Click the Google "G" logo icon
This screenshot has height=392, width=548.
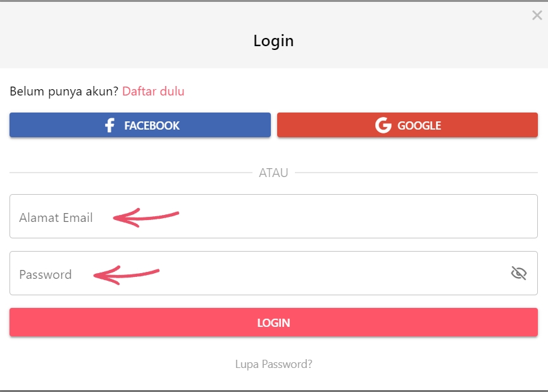click(383, 125)
